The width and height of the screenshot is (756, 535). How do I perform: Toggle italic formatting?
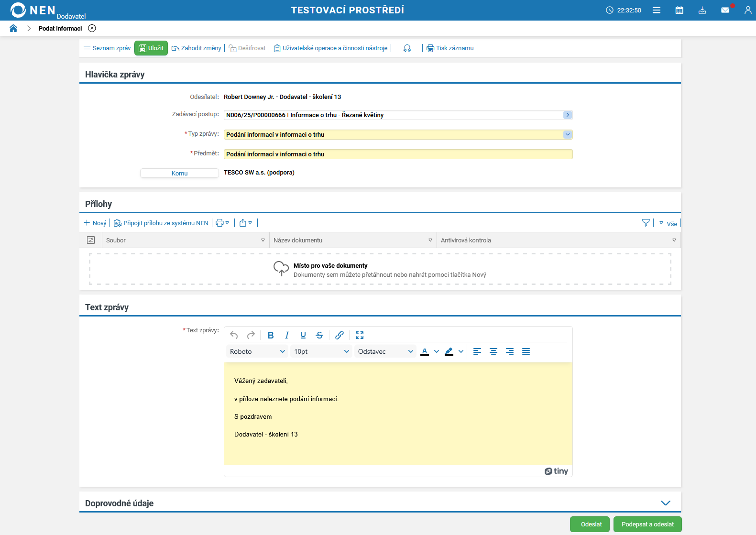coord(287,335)
